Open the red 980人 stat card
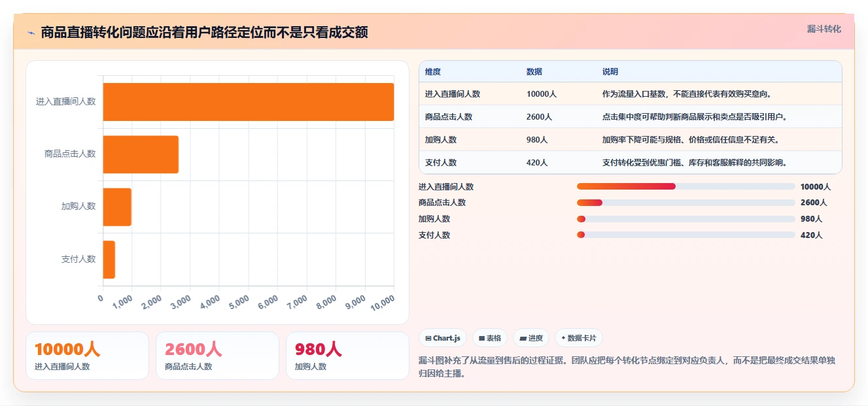 [x=347, y=356]
